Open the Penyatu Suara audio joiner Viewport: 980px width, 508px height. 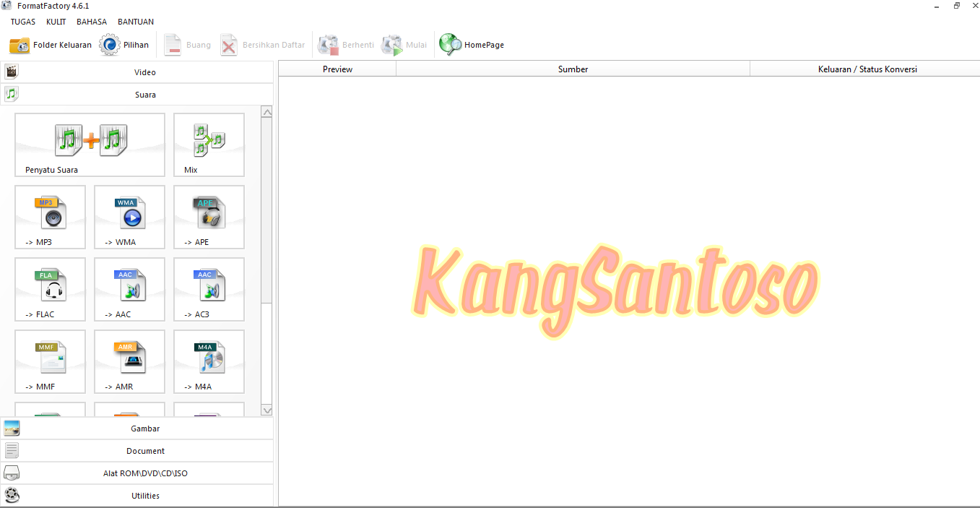pyautogui.click(x=90, y=145)
